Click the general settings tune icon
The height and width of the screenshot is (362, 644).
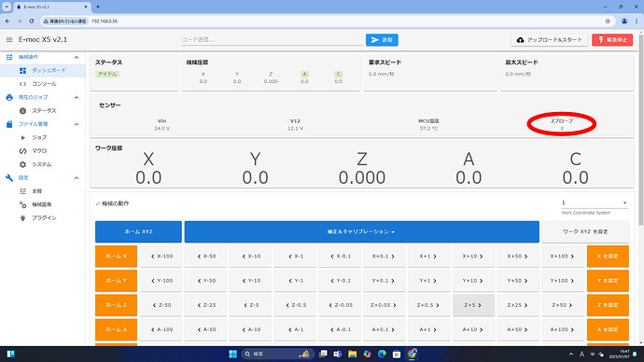coord(22,191)
